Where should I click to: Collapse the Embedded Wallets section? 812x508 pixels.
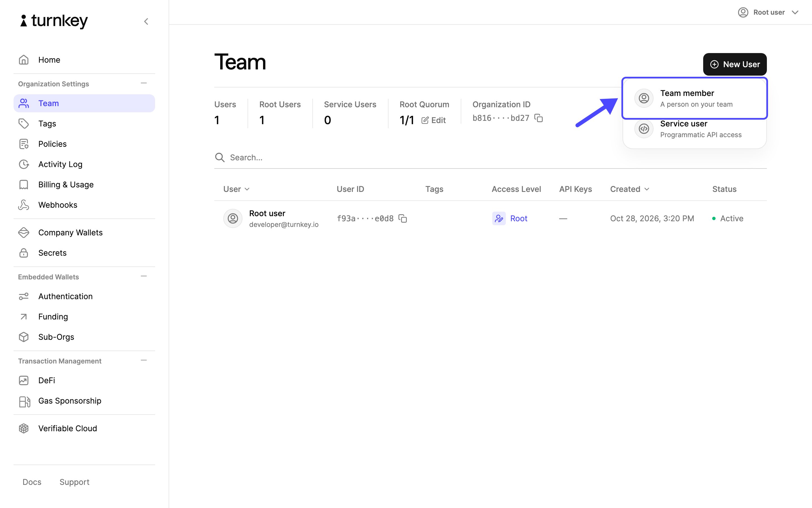144,277
